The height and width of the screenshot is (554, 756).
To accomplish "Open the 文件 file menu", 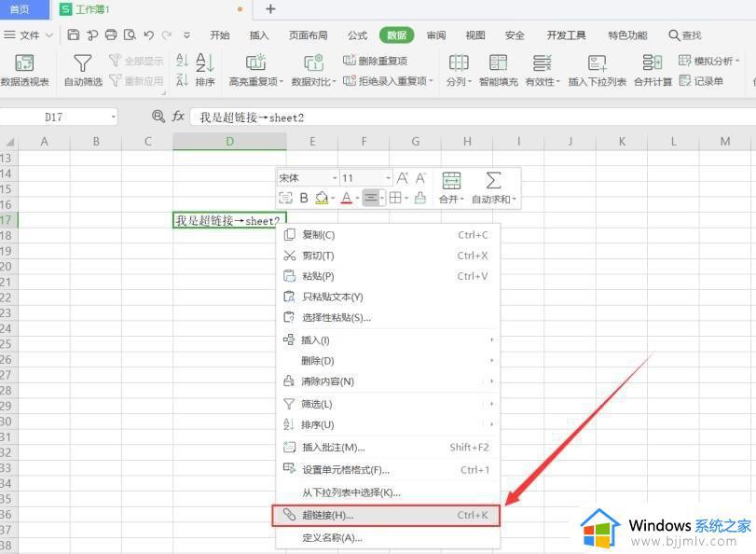I will [x=28, y=35].
